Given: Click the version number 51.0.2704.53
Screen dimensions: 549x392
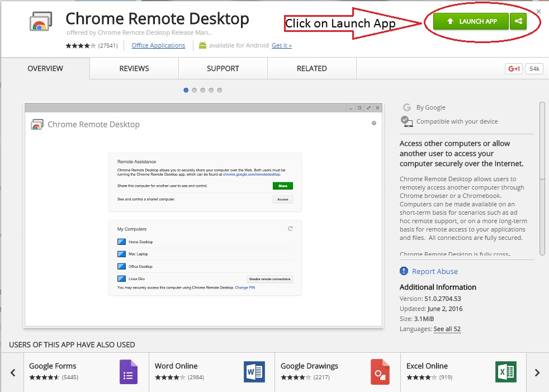Looking at the screenshot, I should 443,299.
